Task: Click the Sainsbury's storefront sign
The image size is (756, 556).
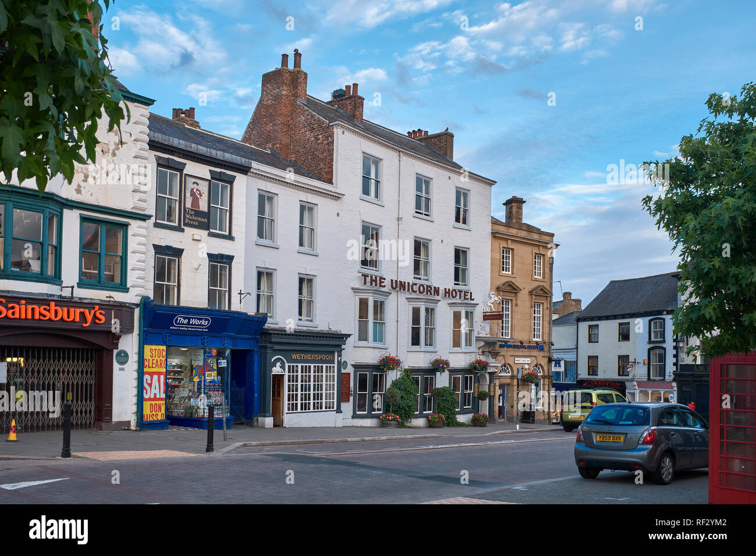Action: pos(52,313)
